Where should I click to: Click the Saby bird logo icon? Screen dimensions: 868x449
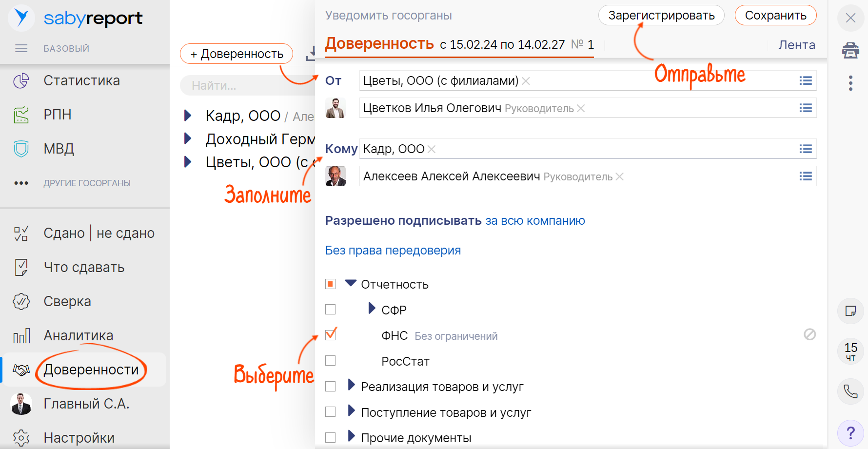(21, 18)
